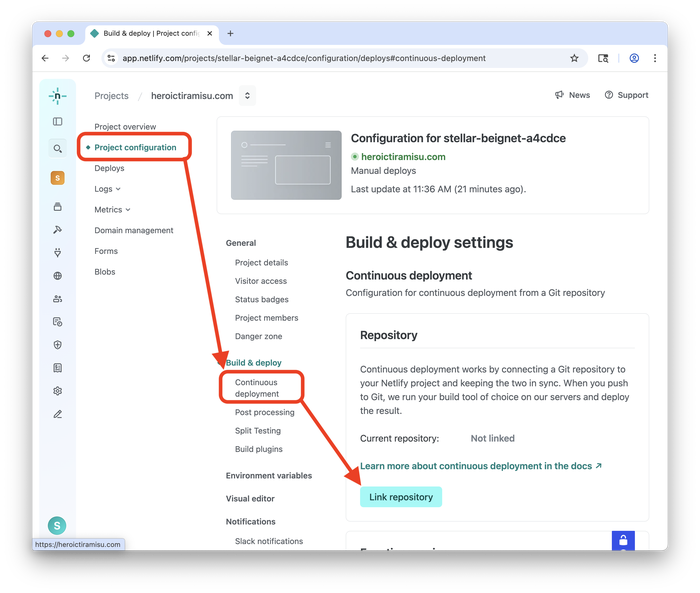Select Build & deploy section
Viewport: 700px width, 593px height.
click(x=254, y=363)
